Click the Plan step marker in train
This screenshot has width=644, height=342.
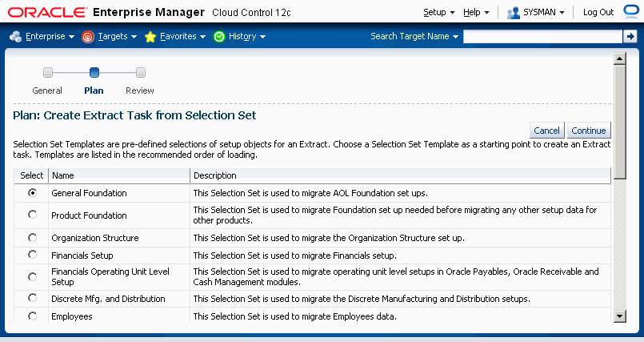click(94, 73)
